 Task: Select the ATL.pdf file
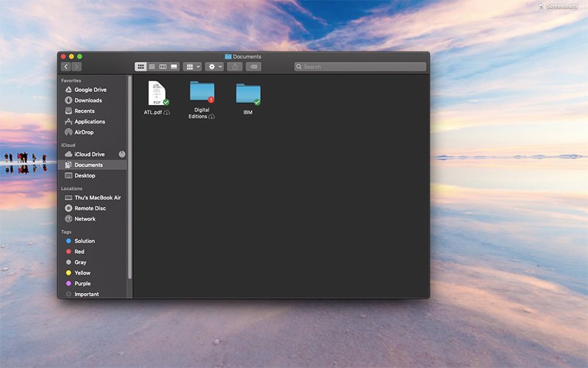(157, 93)
